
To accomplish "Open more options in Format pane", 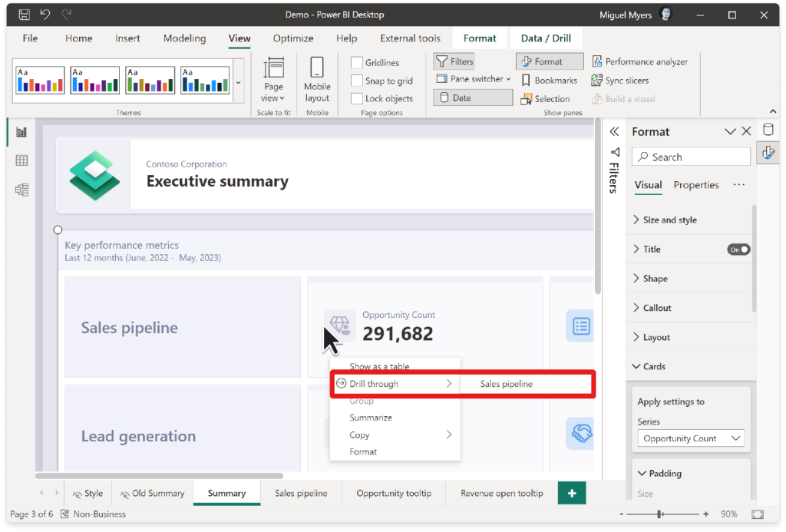I will (738, 184).
